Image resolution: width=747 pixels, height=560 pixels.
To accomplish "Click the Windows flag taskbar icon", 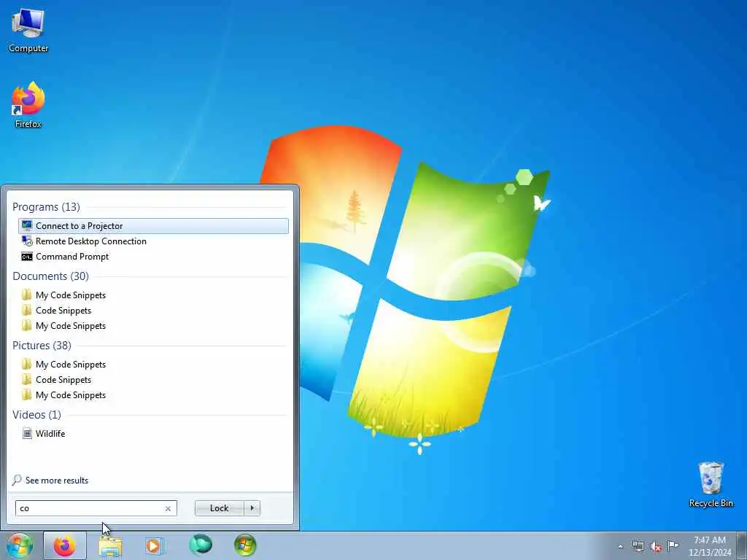I will click(245, 545).
